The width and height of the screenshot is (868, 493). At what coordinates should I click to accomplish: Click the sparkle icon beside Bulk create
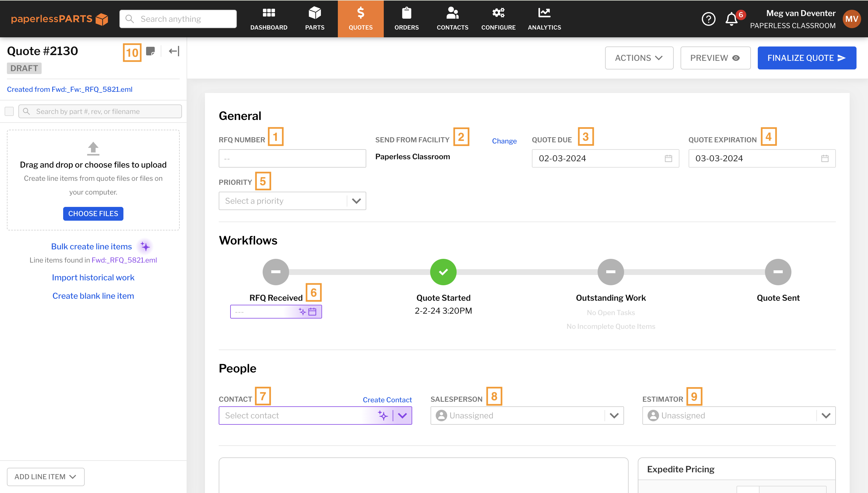(x=145, y=246)
